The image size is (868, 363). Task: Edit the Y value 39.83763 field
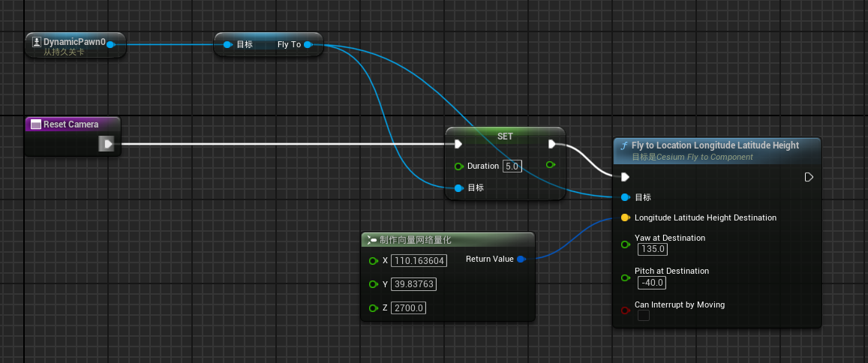(x=413, y=284)
